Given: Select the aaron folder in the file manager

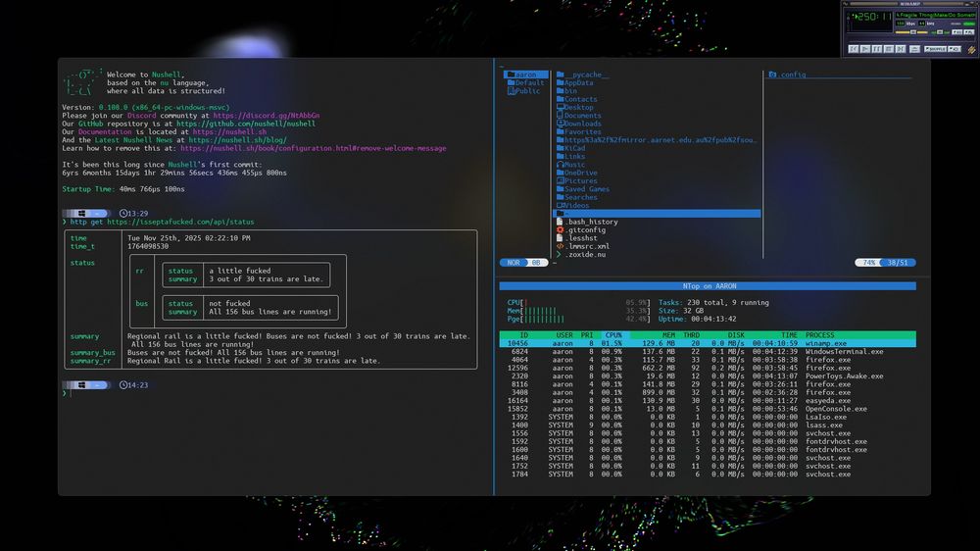Looking at the screenshot, I should 525,75.
